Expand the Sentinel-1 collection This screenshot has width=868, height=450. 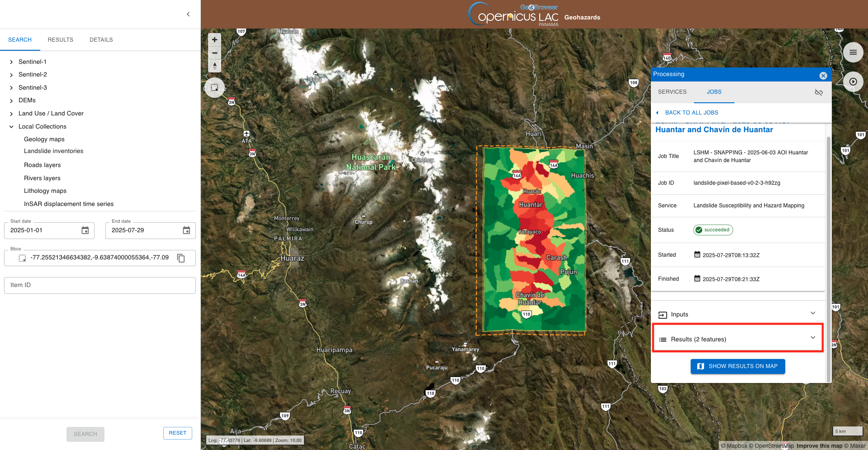[12, 62]
